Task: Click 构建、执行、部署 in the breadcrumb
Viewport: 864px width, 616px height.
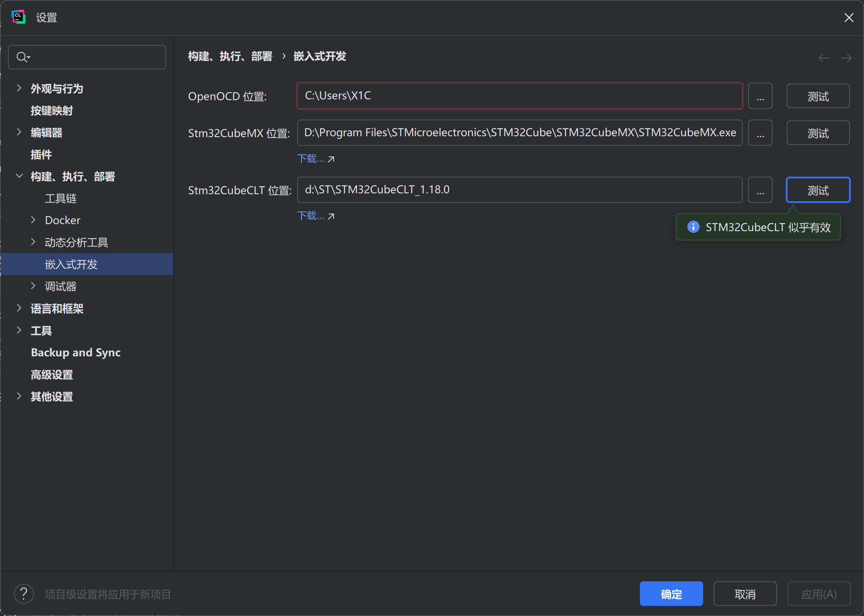Action: coord(230,56)
